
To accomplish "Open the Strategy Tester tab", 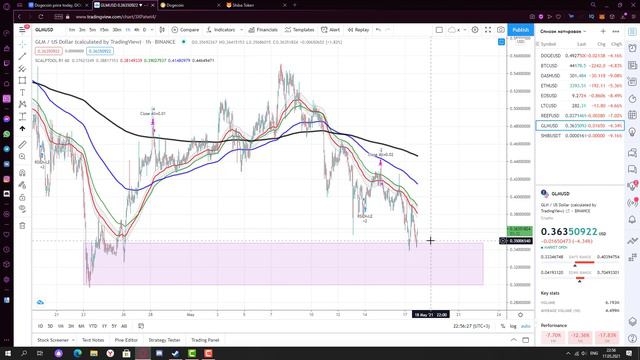I will 164,340.
